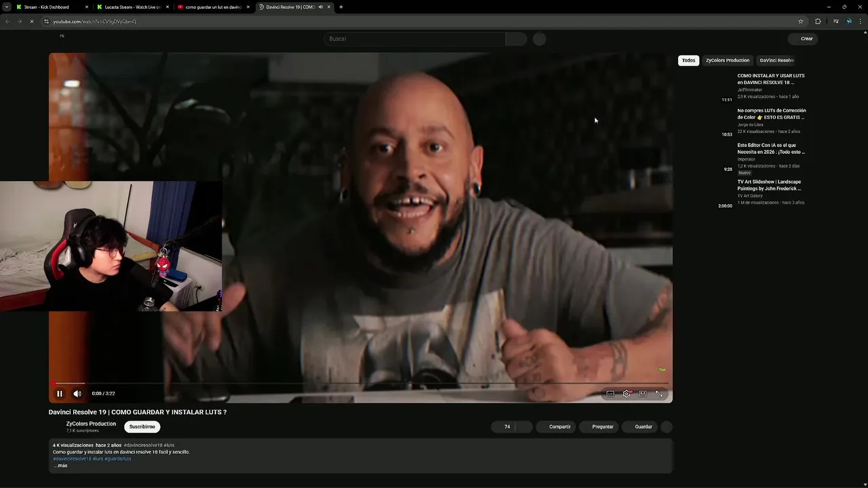Viewport: 868px width, 488px height.
Task: Open the Crear button
Action: pyautogui.click(x=803, y=39)
